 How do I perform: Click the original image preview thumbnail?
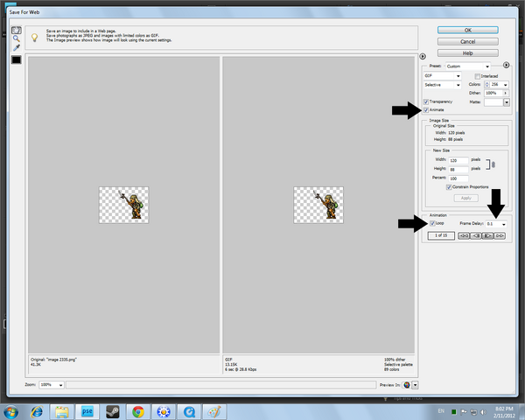[124, 205]
